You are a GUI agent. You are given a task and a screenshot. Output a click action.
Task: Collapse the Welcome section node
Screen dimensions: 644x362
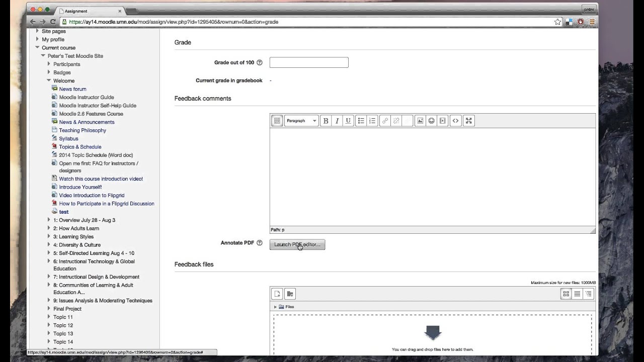point(49,80)
